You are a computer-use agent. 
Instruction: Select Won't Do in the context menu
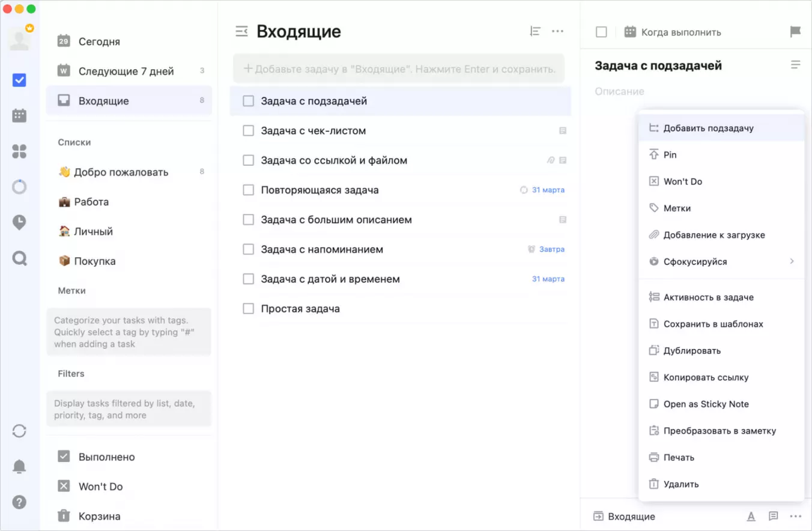[721, 181]
